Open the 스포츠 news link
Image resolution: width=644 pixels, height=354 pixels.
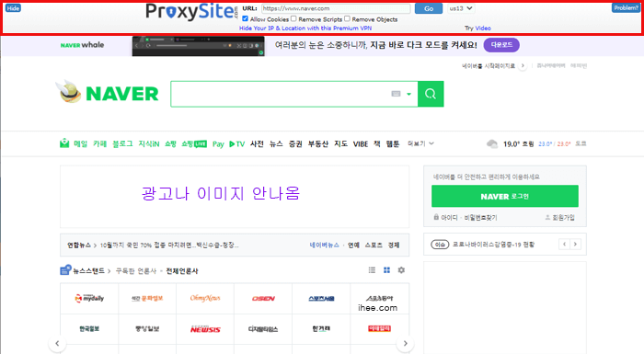tap(374, 246)
